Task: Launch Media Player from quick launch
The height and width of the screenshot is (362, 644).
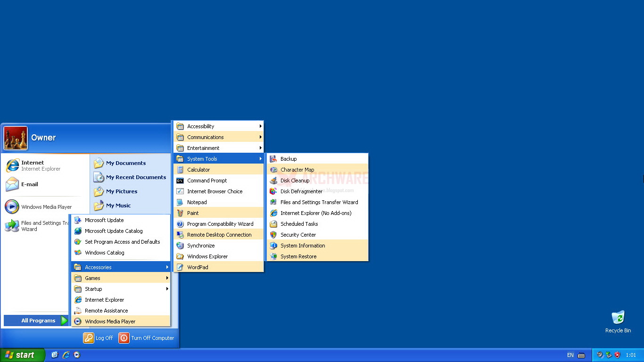Action: click(x=77, y=355)
